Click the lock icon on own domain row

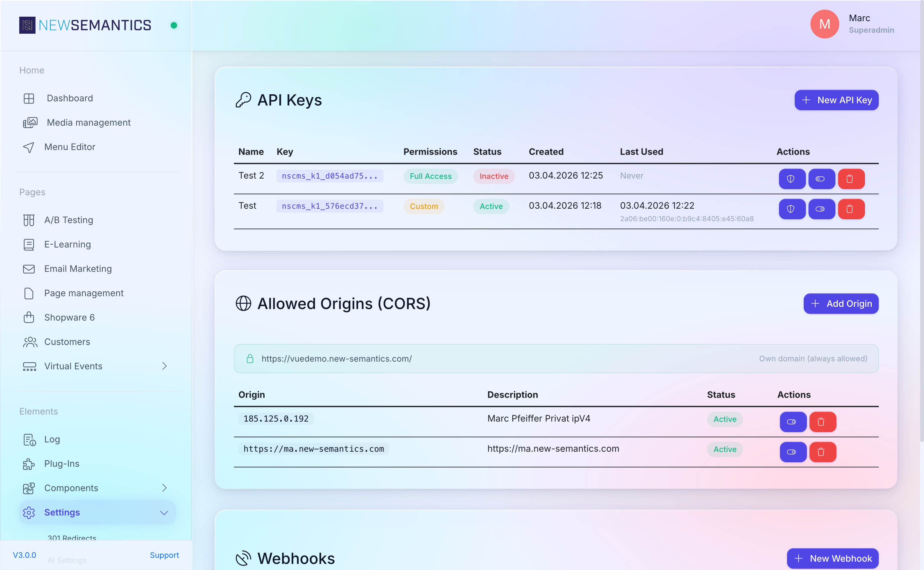pos(250,358)
